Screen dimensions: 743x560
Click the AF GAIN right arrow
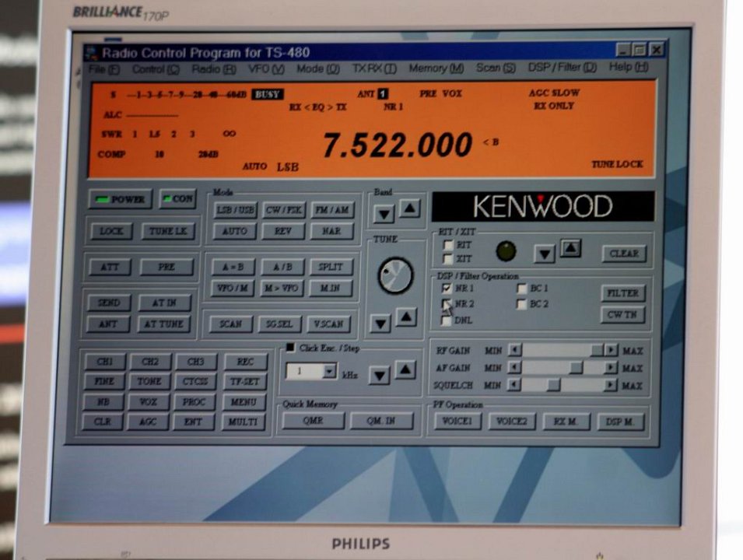pos(612,368)
